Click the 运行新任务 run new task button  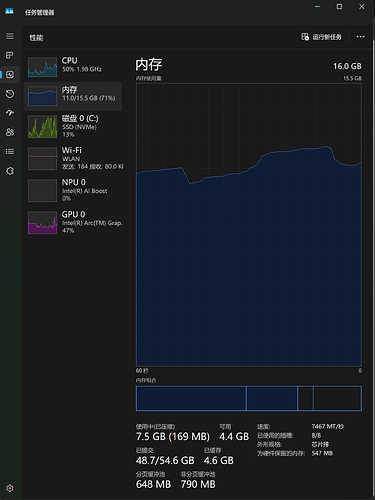321,37
